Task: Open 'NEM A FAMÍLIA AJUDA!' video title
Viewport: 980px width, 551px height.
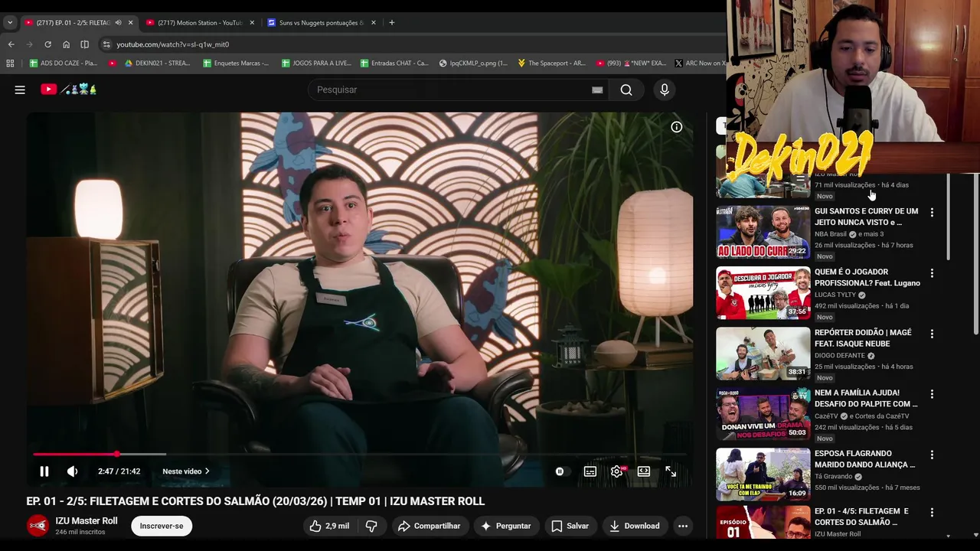Action: click(x=866, y=399)
